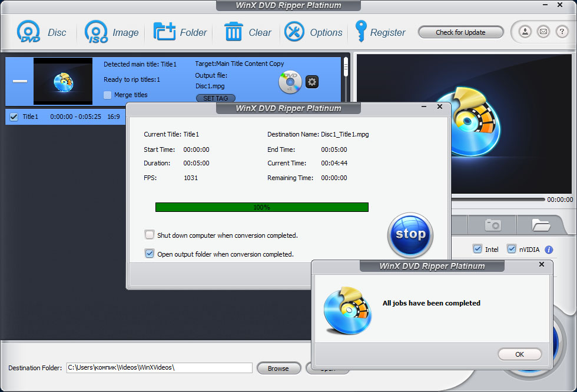Click the disc thumbnail in title list
Image resolution: width=577 pixels, height=392 pixels.
[x=63, y=81]
